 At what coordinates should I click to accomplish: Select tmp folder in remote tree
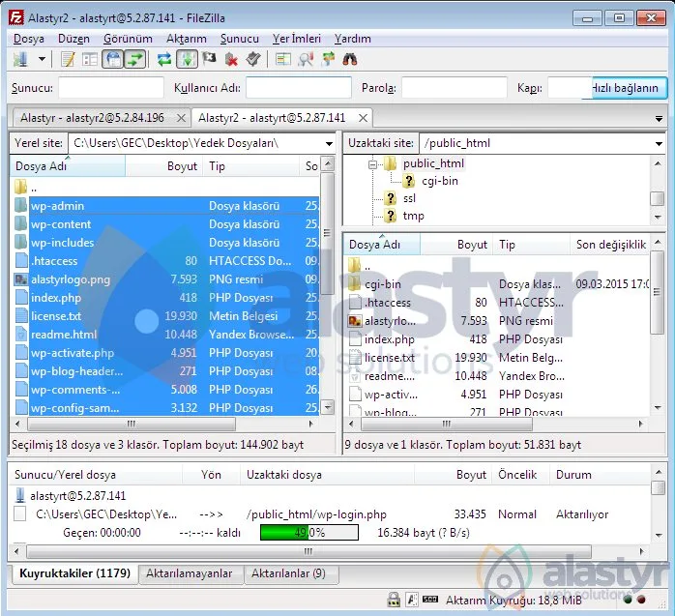(x=413, y=216)
